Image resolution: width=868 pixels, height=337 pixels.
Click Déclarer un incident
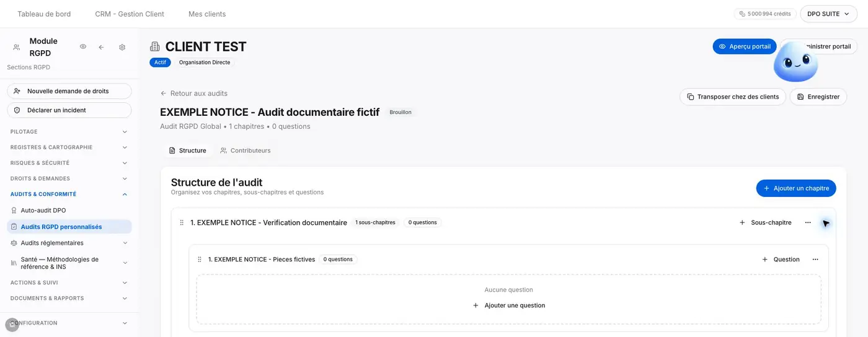[x=69, y=110]
